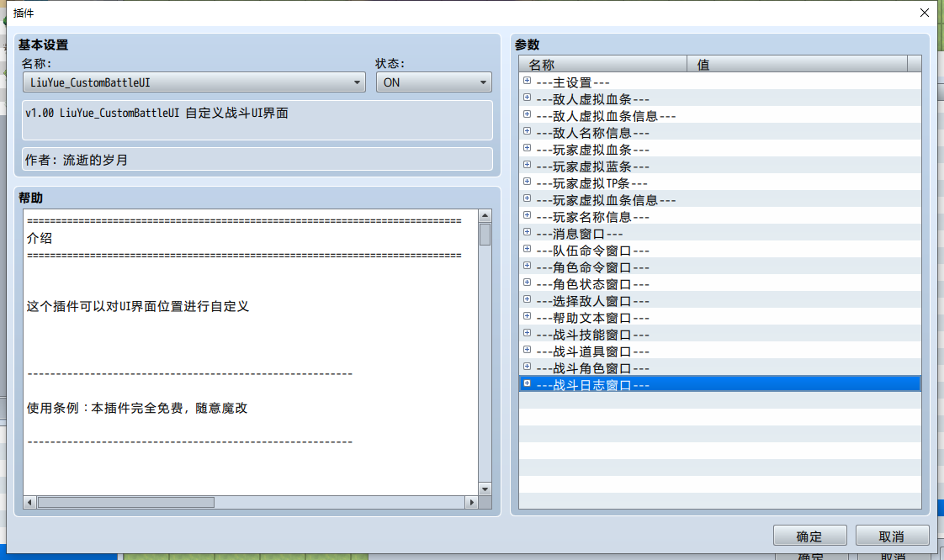944x560 pixels.
Task: Click help line 使用条例：本插件完全免费，随意魔改
Action: pos(136,408)
